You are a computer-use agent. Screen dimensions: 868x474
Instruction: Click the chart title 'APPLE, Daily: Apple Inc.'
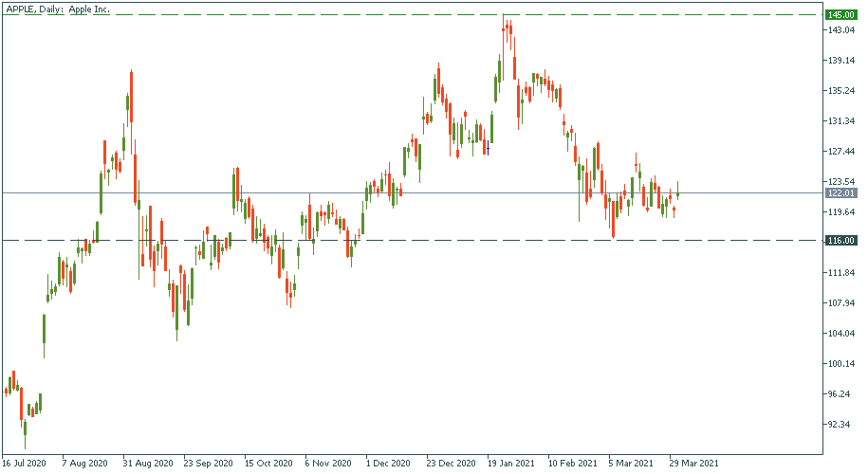click(x=59, y=8)
